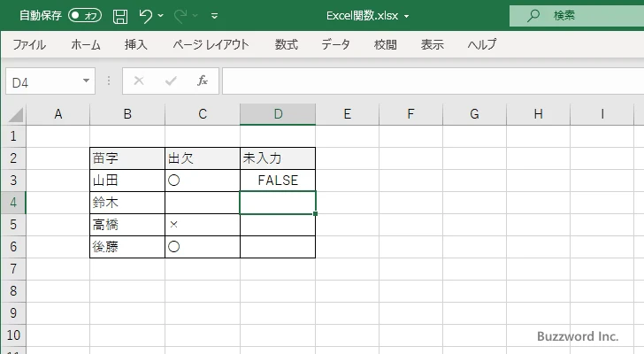Select row 7 header
This screenshot has height=354, width=644.
click(13, 269)
